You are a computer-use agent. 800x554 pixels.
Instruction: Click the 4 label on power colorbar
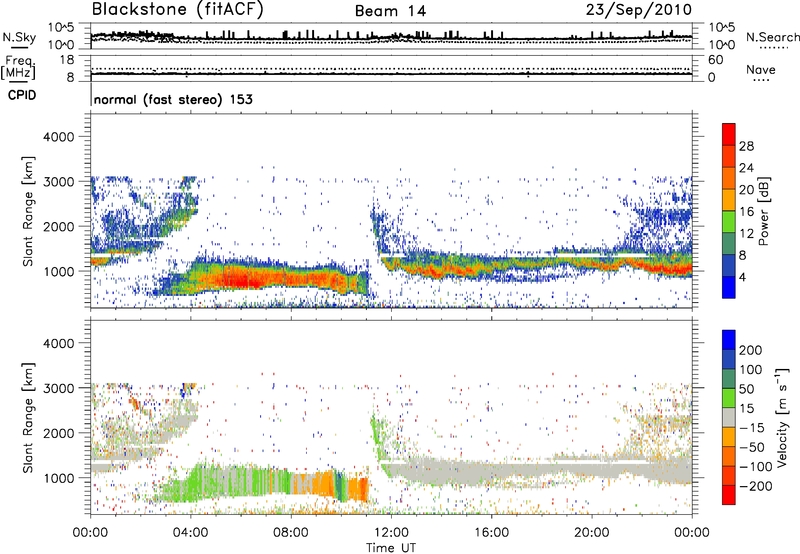coord(742,277)
